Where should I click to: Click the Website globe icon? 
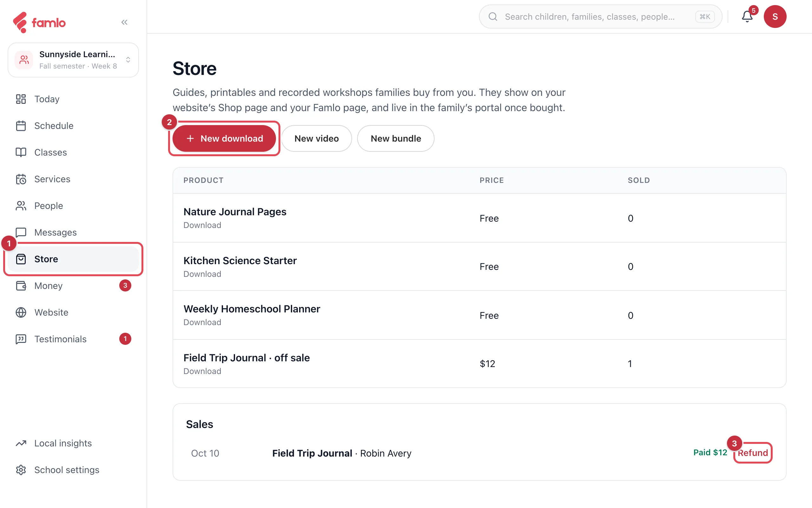pos(21,312)
